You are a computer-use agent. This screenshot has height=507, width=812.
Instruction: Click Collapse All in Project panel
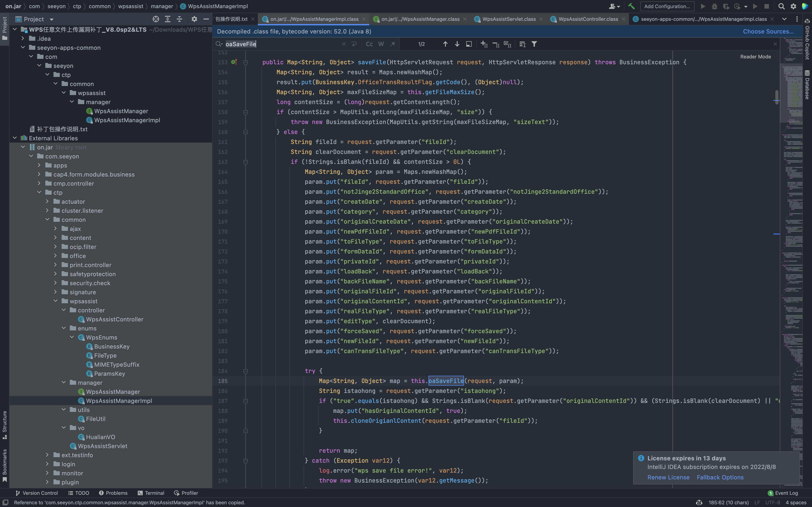click(x=179, y=19)
